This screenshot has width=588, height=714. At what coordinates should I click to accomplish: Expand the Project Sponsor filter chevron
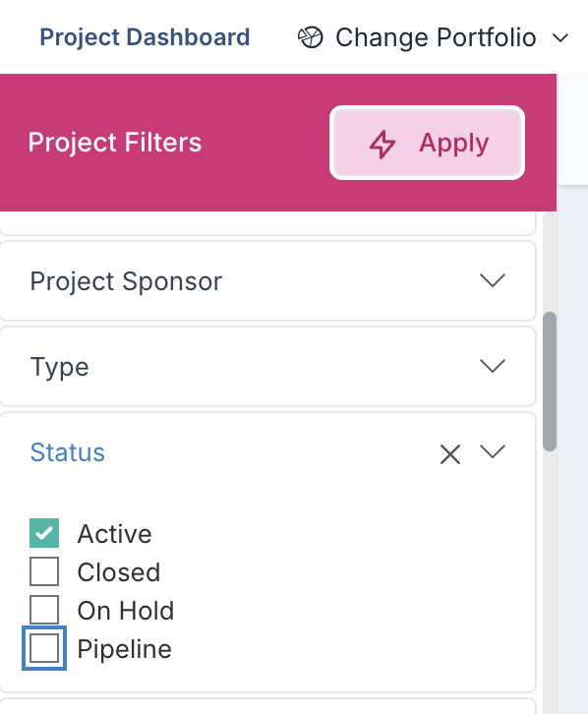pos(493,280)
